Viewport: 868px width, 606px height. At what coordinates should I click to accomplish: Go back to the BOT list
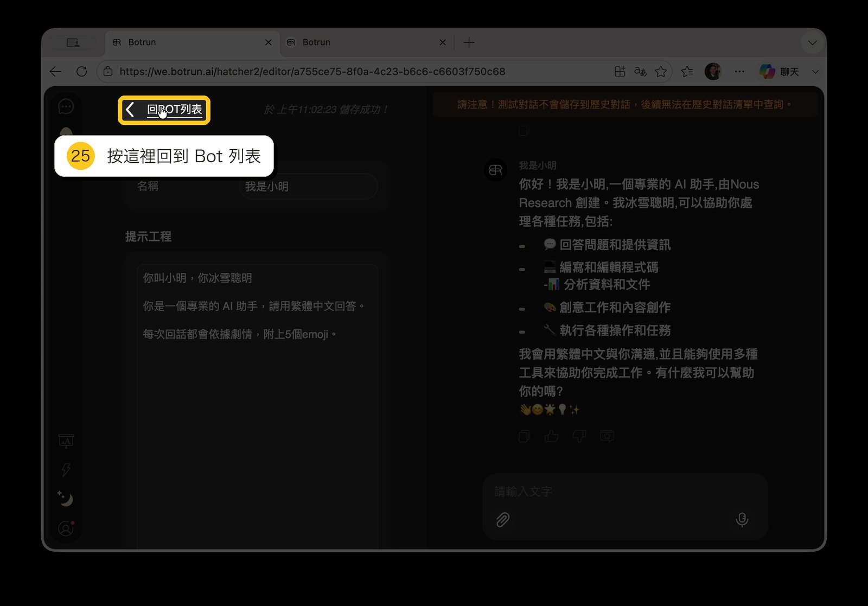point(164,110)
